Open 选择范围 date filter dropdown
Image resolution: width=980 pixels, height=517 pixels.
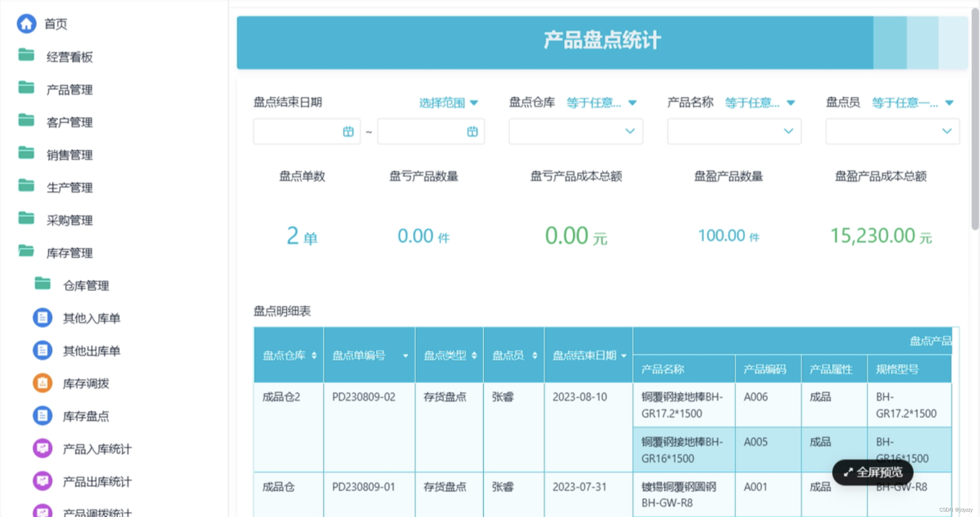[449, 103]
